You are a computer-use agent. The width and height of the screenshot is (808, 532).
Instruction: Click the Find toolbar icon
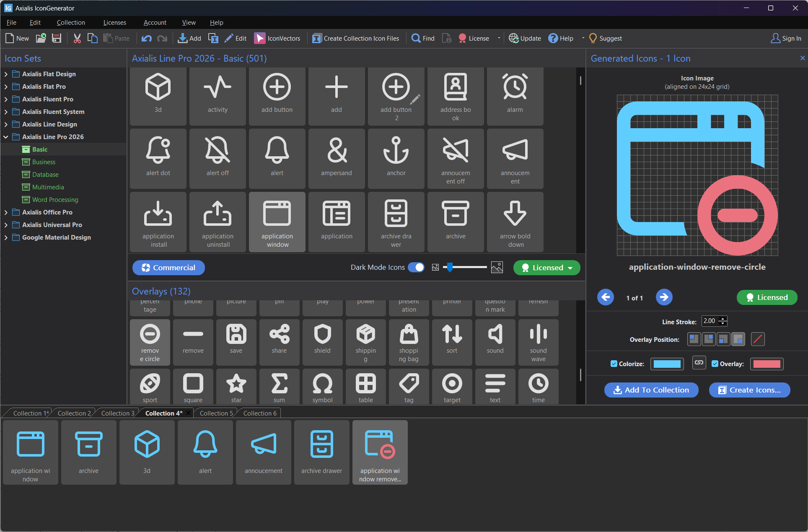[x=422, y=38]
